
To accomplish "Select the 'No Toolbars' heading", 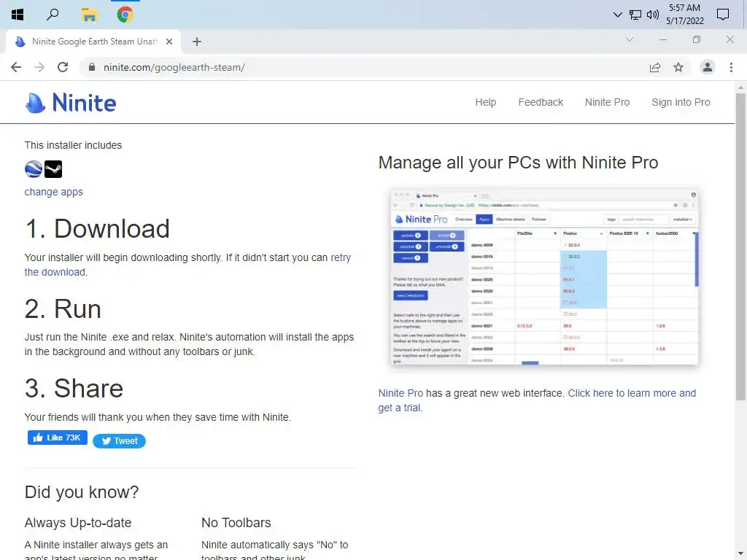I will click(236, 523).
